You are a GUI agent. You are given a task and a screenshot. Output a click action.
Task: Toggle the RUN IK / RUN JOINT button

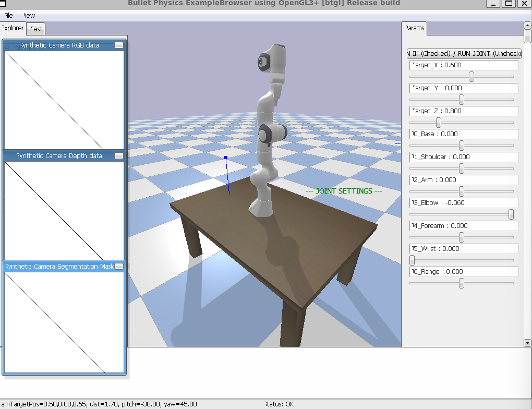tap(464, 53)
